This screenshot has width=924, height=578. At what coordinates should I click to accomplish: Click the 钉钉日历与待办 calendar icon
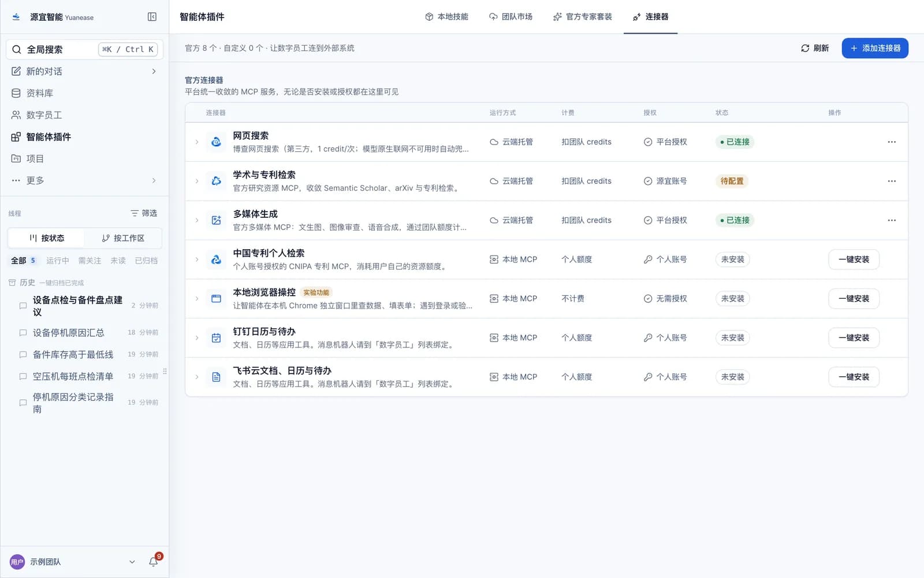click(x=216, y=338)
